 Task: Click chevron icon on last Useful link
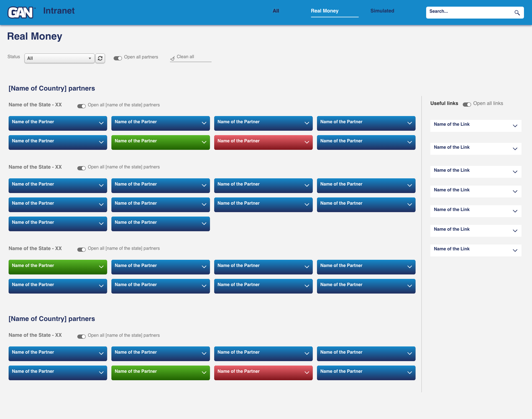click(x=515, y=251)
